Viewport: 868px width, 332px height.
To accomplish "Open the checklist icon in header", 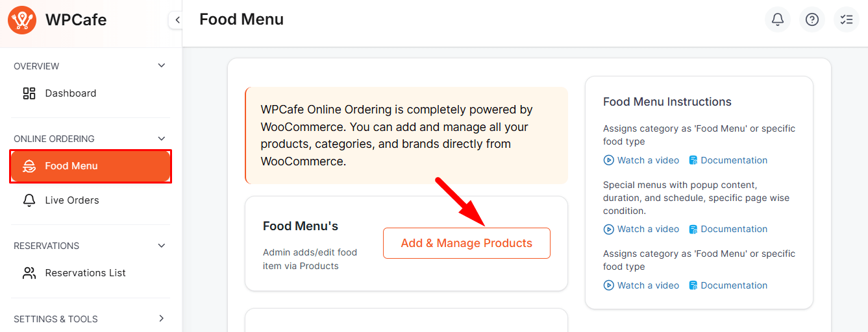I will point(846,19).
